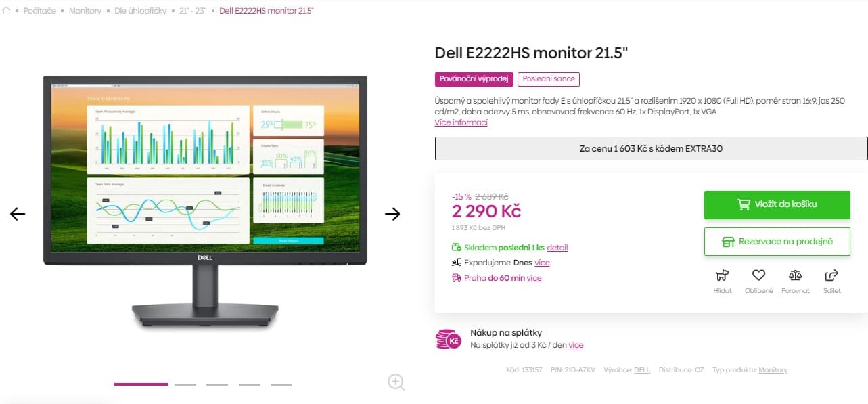868x404 pixels.
Task: Share product with Sdílet icon
Action: (x=832, y=280)
